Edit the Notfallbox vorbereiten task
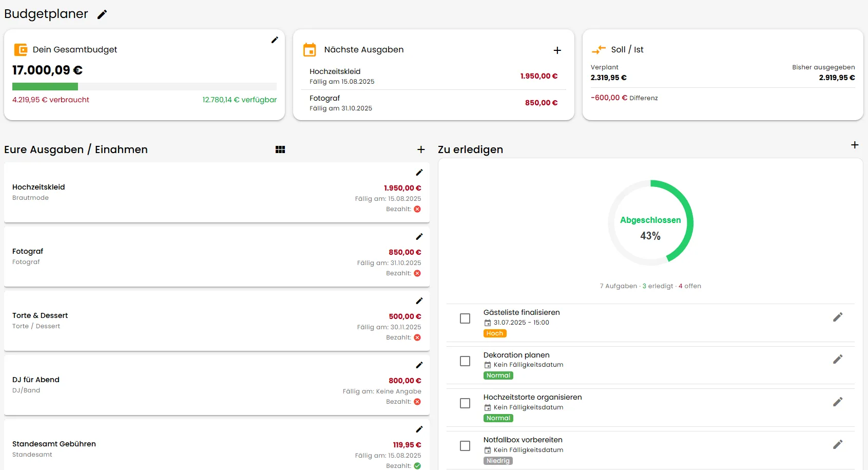This screenshot has width=868, height=470. point(838,445)
